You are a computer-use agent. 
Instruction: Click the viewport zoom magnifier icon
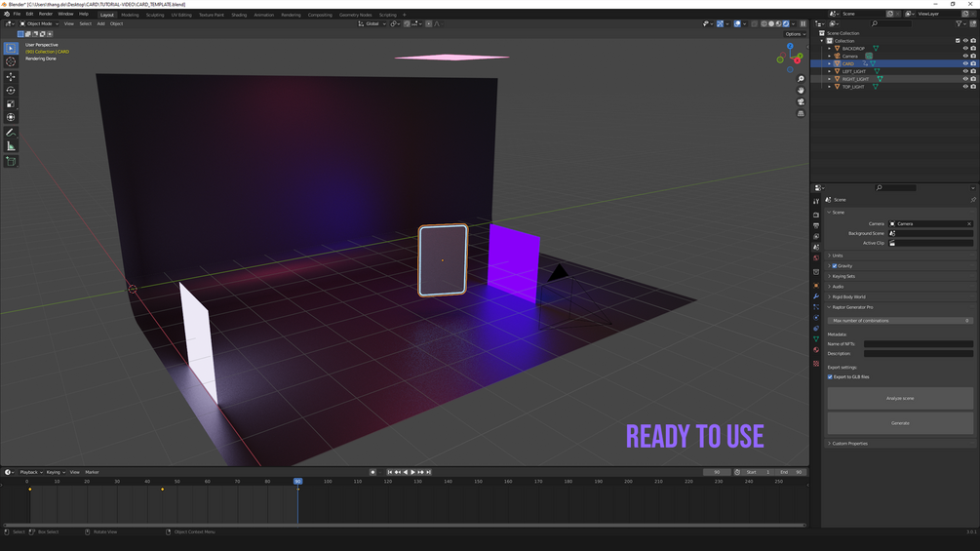coord(801,79)
